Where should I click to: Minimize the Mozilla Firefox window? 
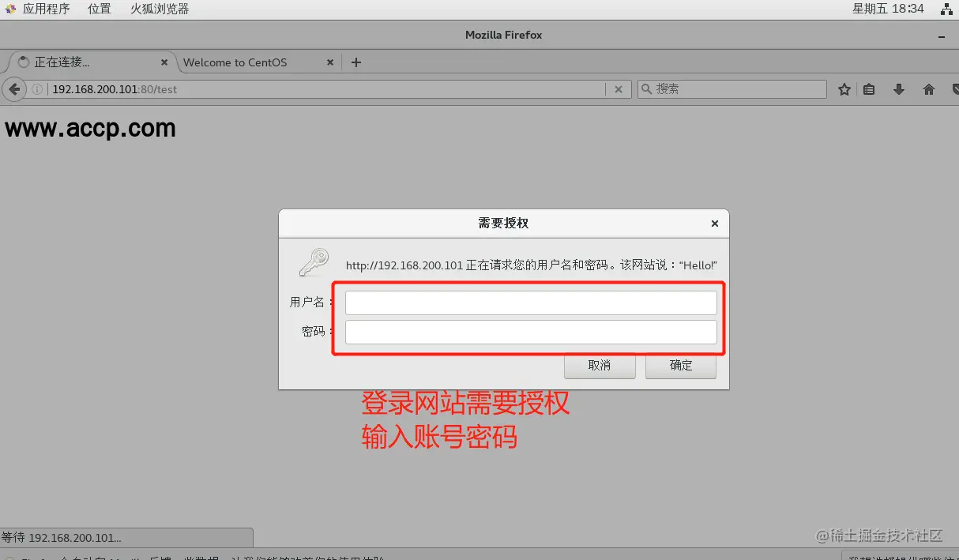(942, 36)
